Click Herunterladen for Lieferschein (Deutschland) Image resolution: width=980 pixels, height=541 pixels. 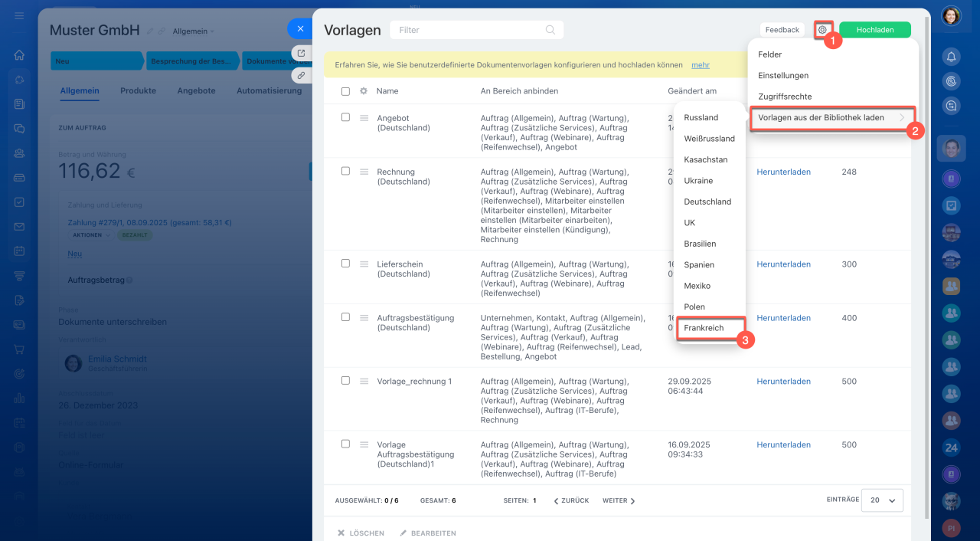click(783, 264)
